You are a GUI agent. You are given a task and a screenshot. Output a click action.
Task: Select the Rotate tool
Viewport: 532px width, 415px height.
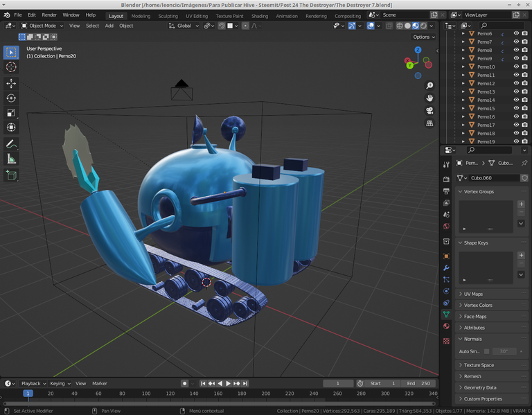click(11, 98)
